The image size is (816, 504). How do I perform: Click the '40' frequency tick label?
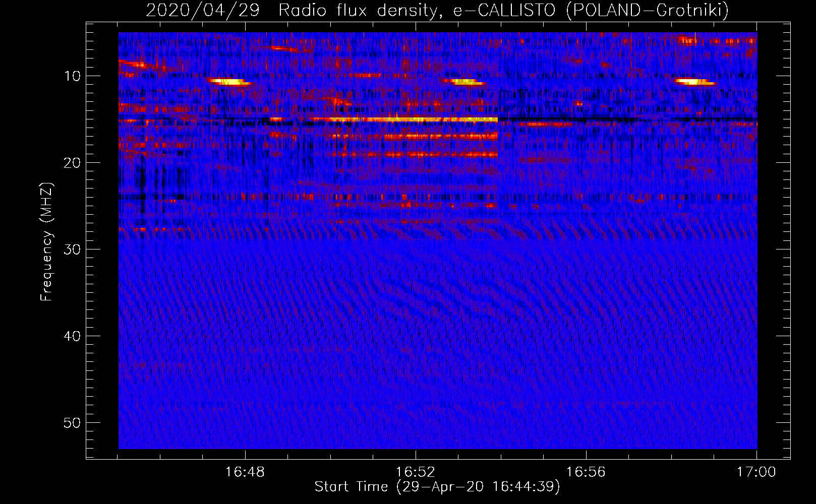tap(73, 336)
